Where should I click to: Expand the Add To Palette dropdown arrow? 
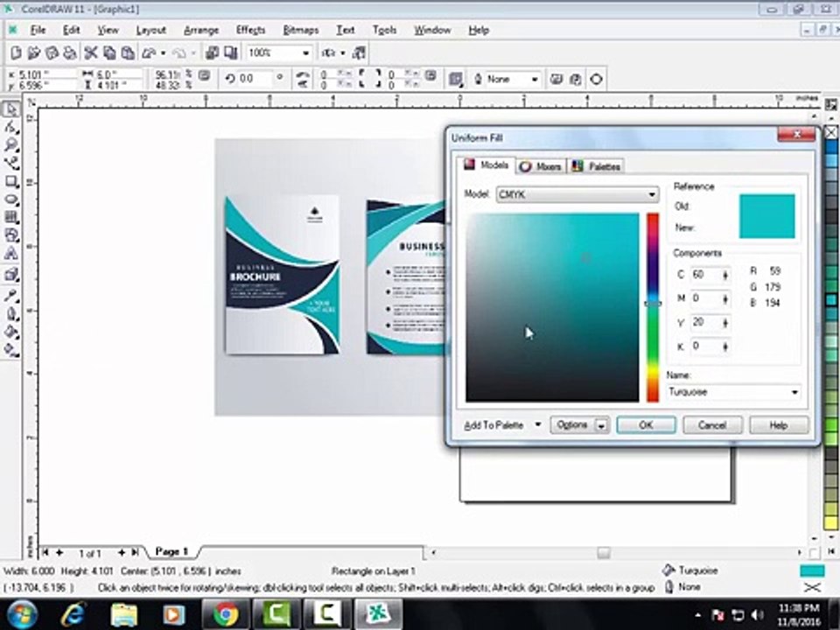click(537, 425)
